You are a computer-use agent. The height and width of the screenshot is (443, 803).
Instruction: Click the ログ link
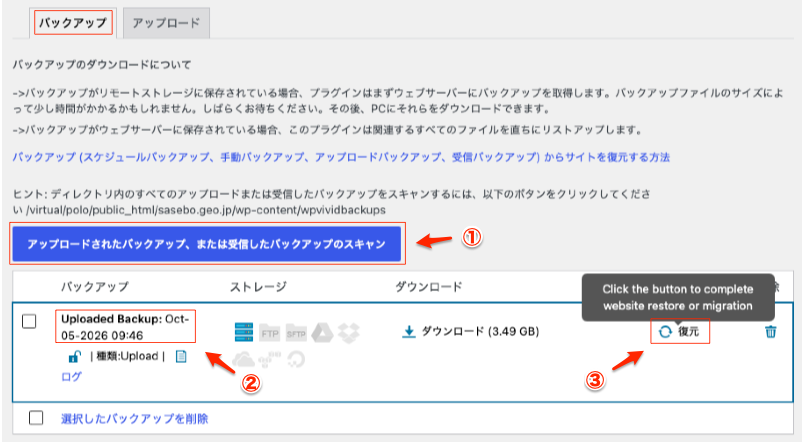coord(71,377)
